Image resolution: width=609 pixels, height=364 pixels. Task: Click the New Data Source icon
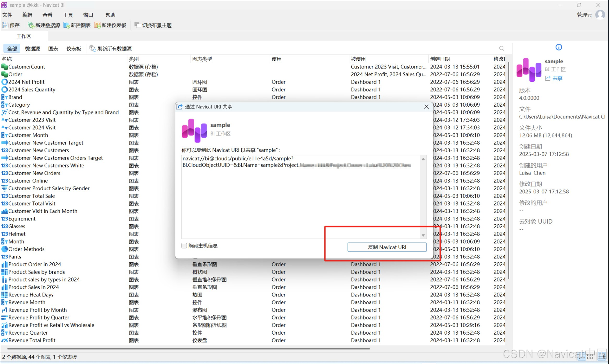point(31,25)
